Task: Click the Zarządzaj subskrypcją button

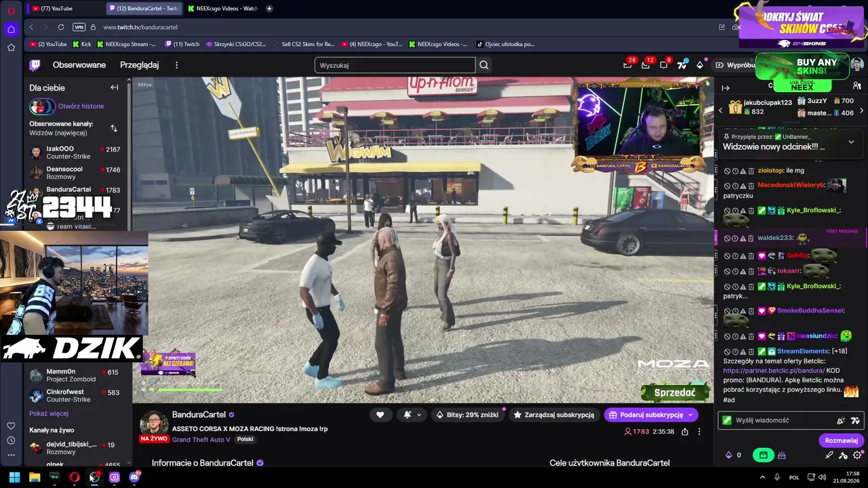Action: pyautogui.click(x=554, y=415)
